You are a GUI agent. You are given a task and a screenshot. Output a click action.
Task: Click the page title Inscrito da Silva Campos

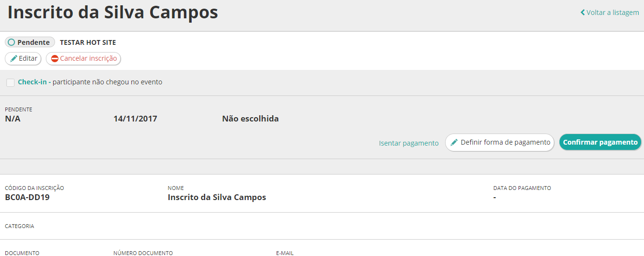[113, 13]
